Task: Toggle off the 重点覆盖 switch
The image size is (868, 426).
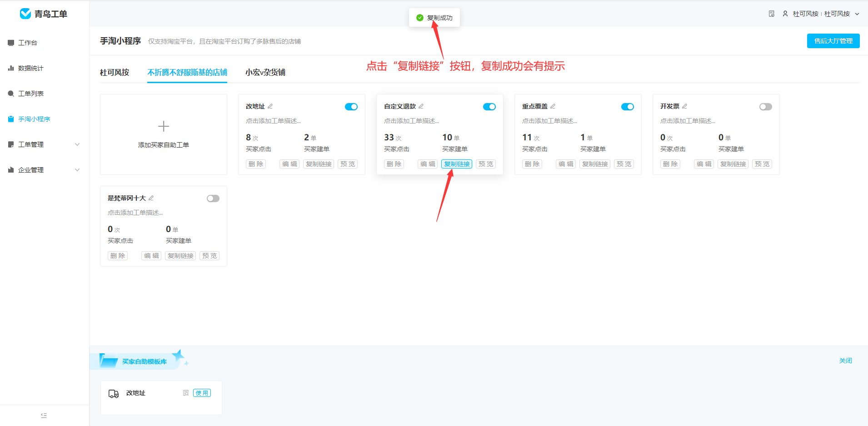Action: pos(628,107)
